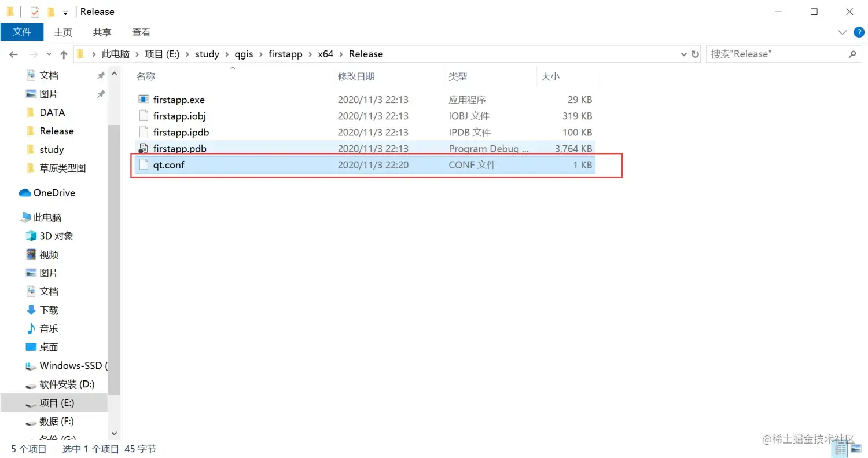Click 项目 (E:) in the address breadcrumb
868x458 pixels.
point(162,54)
